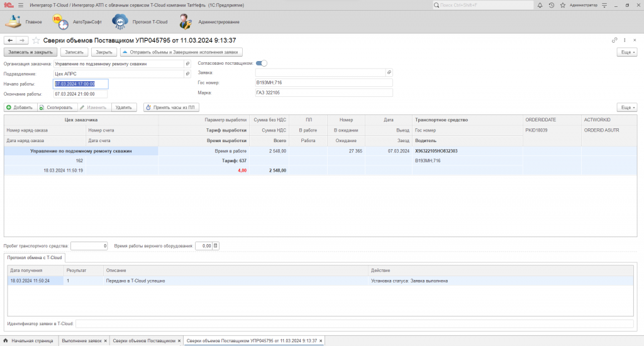Toggle the Согласовано поставщиком switch
The width and height of the screenshot is (644, 346).
click(262, 64)
